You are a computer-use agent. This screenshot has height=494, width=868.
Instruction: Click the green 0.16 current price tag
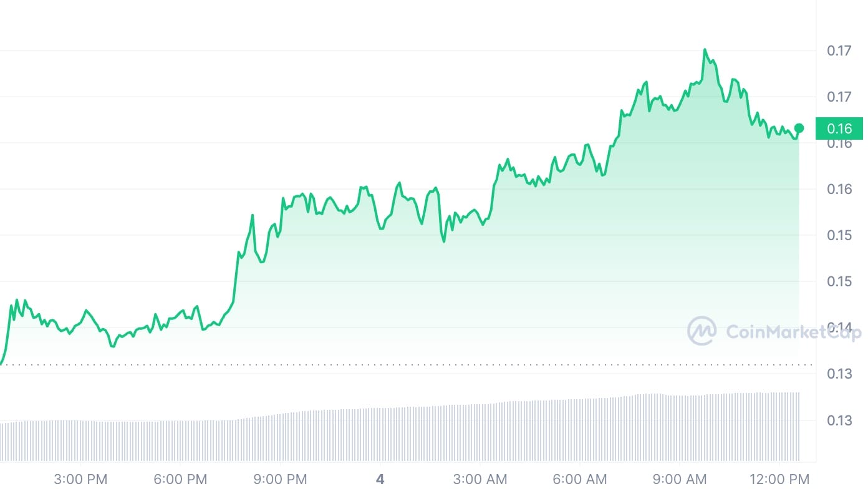(x=839, y=128)
